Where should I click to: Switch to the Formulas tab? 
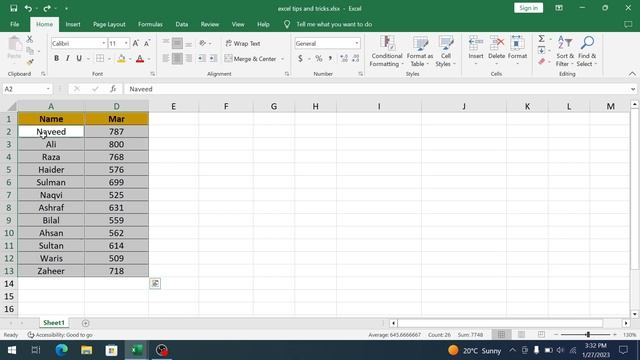(x=150, y=24)
